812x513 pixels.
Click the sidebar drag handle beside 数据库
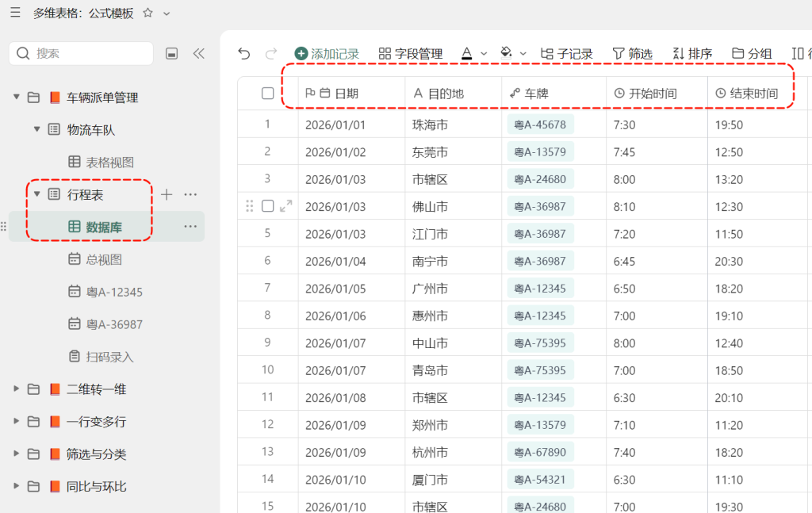[4, 226]
